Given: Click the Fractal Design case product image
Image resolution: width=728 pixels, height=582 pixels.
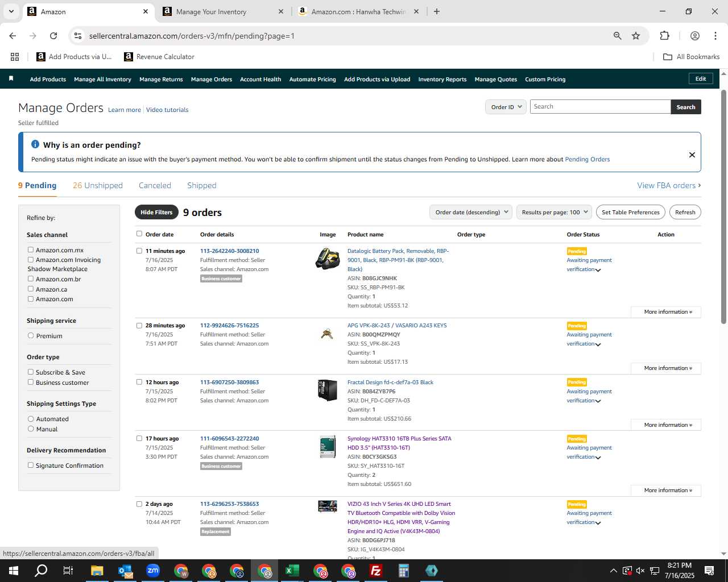Looking at the screenshot, I should [x=328, y=390].
